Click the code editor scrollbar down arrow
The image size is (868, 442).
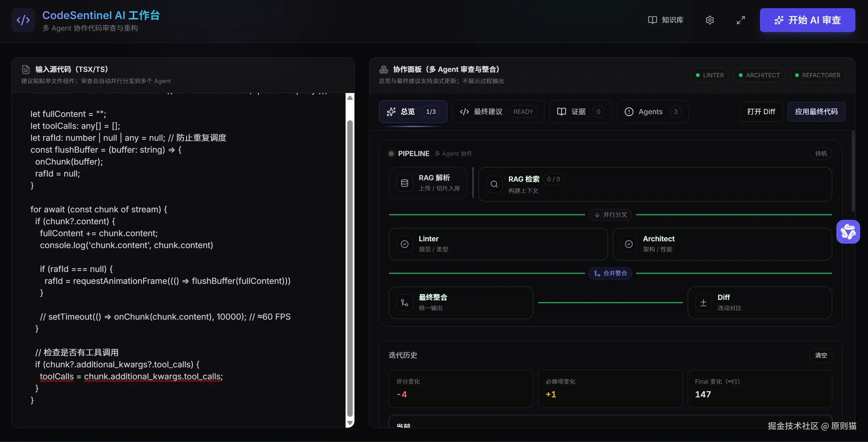[350, 423]
